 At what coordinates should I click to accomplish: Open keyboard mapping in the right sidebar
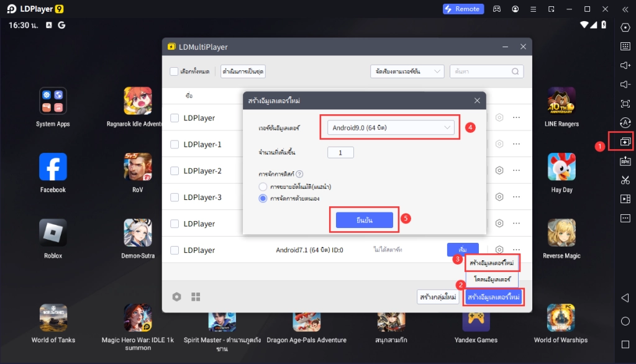pos(625,46)
